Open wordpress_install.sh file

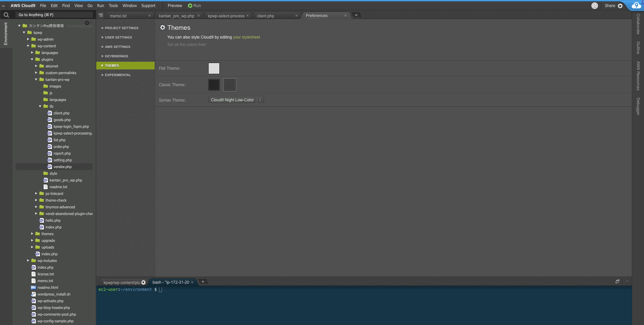pyautogui.click(x=54, y=294)
